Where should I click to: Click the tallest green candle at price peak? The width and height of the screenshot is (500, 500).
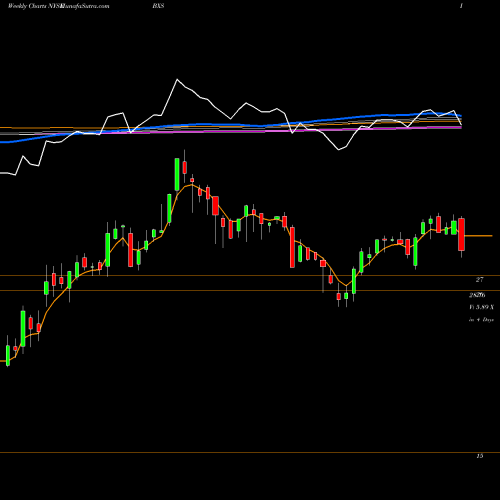[x=177, y=175]
